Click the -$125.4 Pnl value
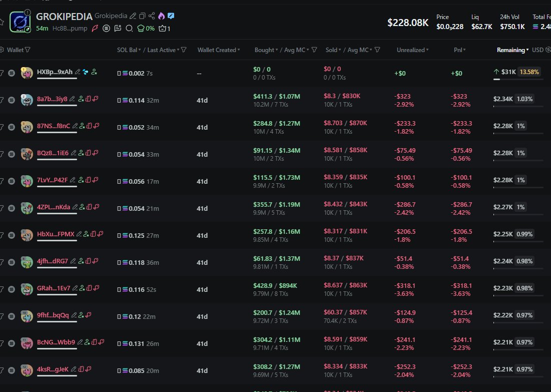Screen dimensions: 551x392 point(462,312)
